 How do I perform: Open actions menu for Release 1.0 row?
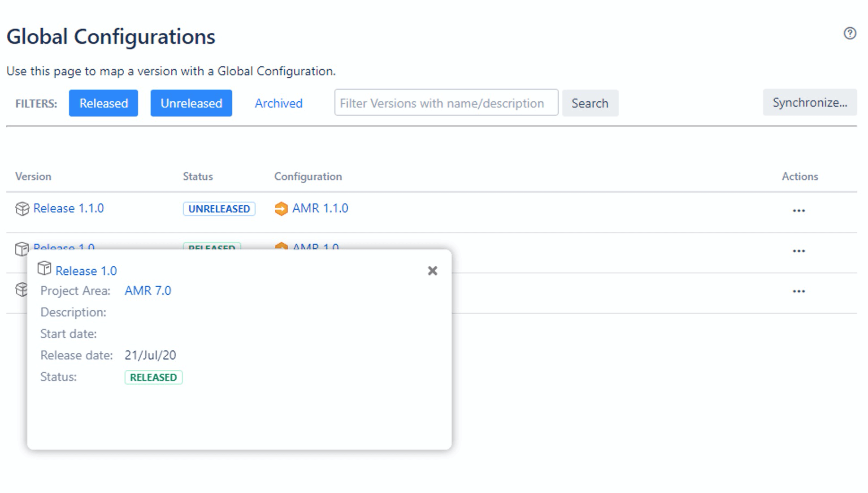(799, 251)
